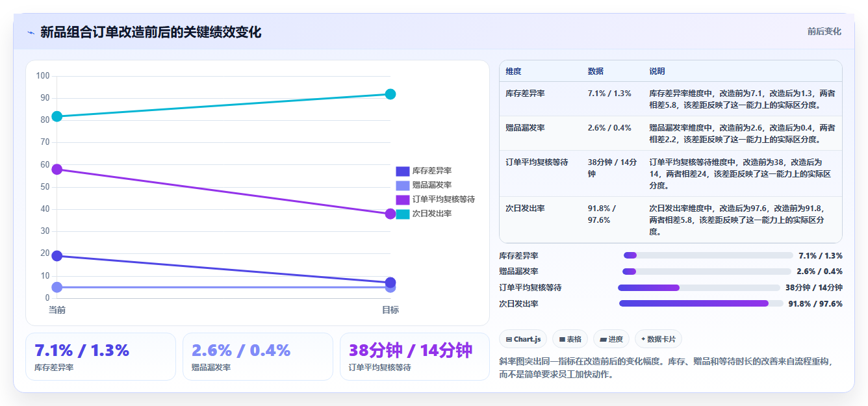Click the 2.6% / 0.4% value after the progress bar
Screen dimensions: 868x406
[819, 272]
